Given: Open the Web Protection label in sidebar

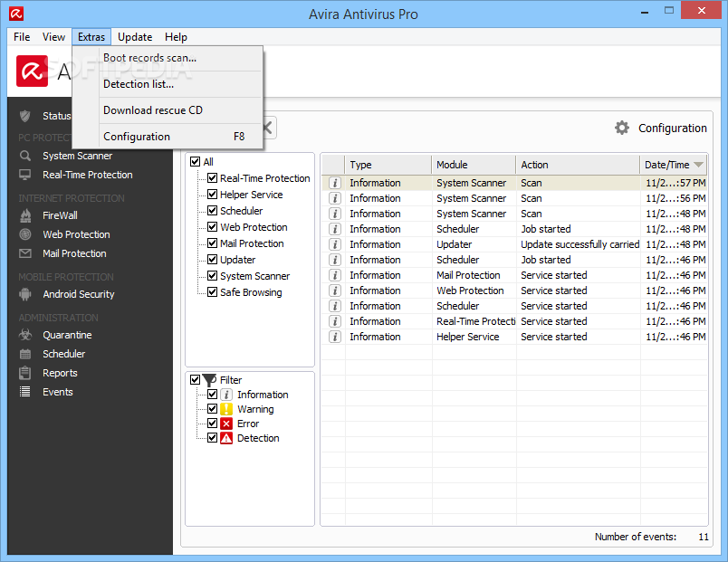Looking at the screenshot, I should pyautogui.click(x=77, y=234).
